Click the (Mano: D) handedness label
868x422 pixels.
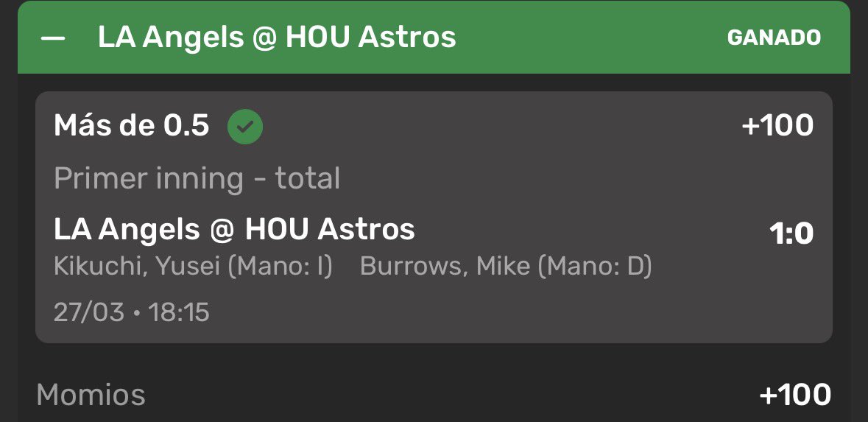click(x=595, y=267)
